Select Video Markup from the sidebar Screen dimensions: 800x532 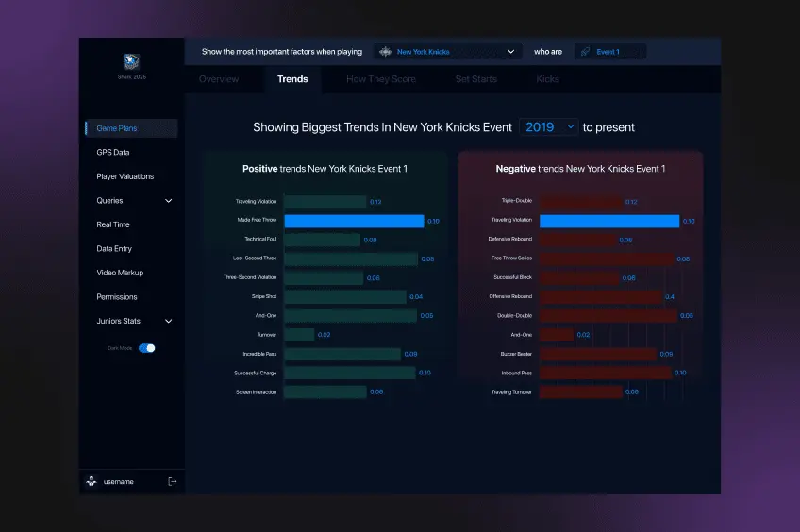pyautogui.click(x=119, y=273)
